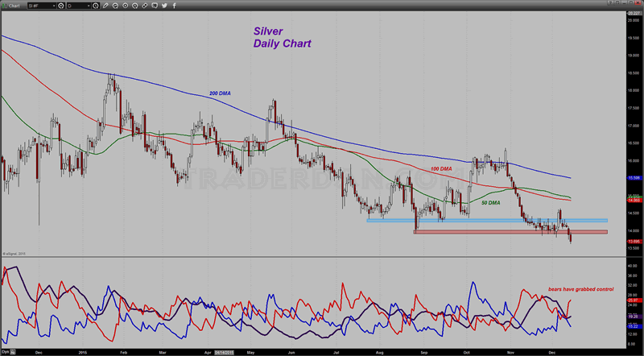Click the 200 DMA label

pyautogui.click(x=220, y=93)
